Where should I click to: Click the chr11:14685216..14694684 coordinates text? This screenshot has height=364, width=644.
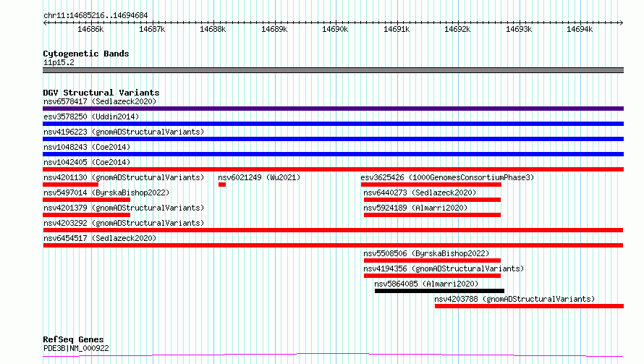tap(96, 16)
